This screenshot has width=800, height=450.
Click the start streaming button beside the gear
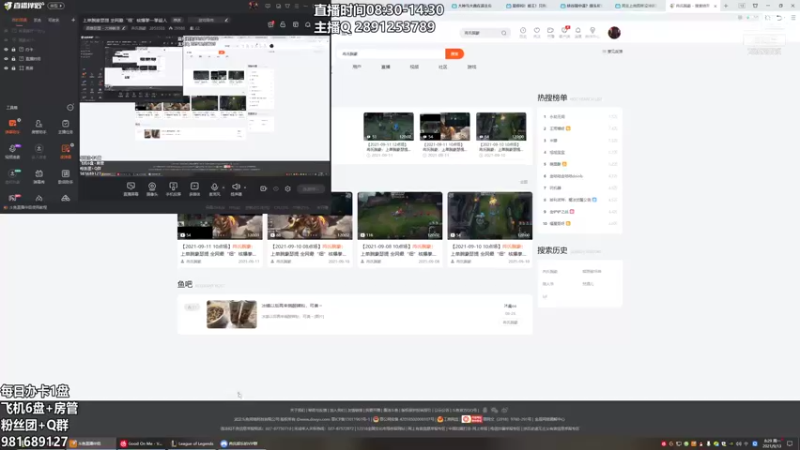coord(310,189)
